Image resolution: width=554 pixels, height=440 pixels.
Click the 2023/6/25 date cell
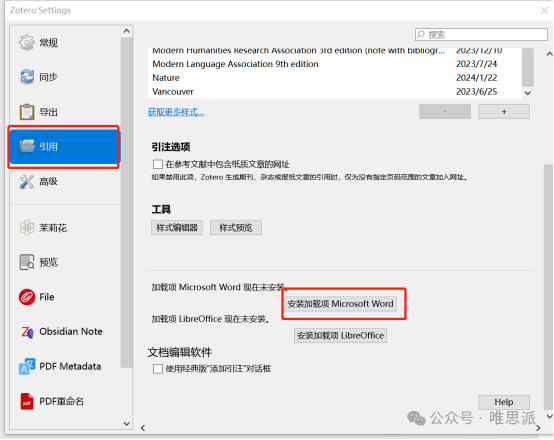pos(477,92)
